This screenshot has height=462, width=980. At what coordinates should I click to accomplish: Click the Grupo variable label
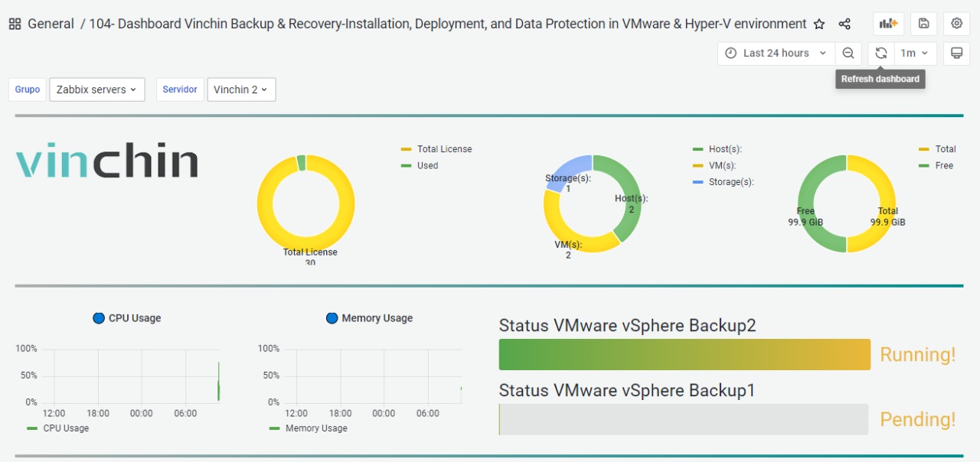coord(28,89)
